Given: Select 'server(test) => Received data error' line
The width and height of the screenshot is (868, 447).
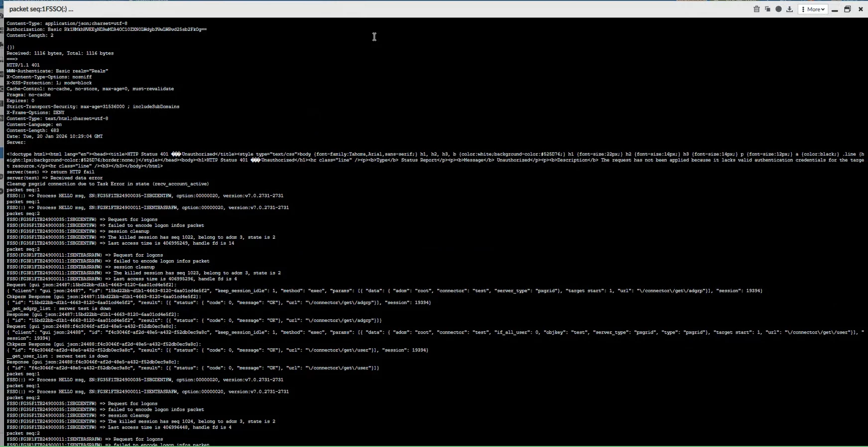Looking at the screenshot, I should point(55,178).
